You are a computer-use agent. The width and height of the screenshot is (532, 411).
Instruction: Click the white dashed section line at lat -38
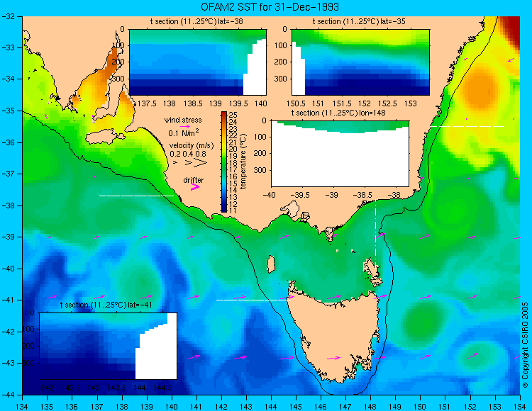pyautogui.click(x=136, y=196)
